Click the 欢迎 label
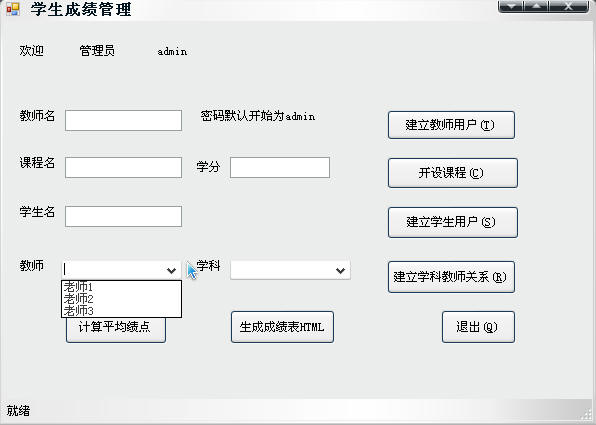Image resolution: width=596 pixels, height=425 pixels. pos(32,51)
